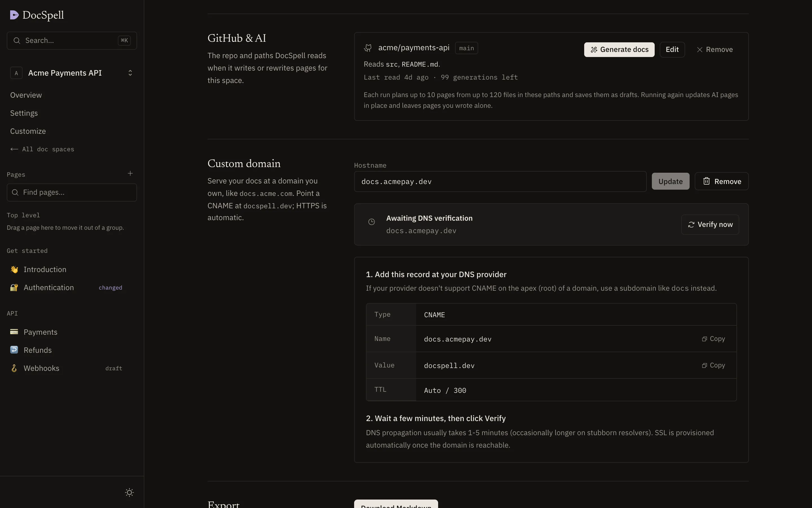Image resolution: width=812 pixels, height=508 pixels.
Task: Click 'Awaiting DNS verification' status text
Action: (x=429, y=218)
